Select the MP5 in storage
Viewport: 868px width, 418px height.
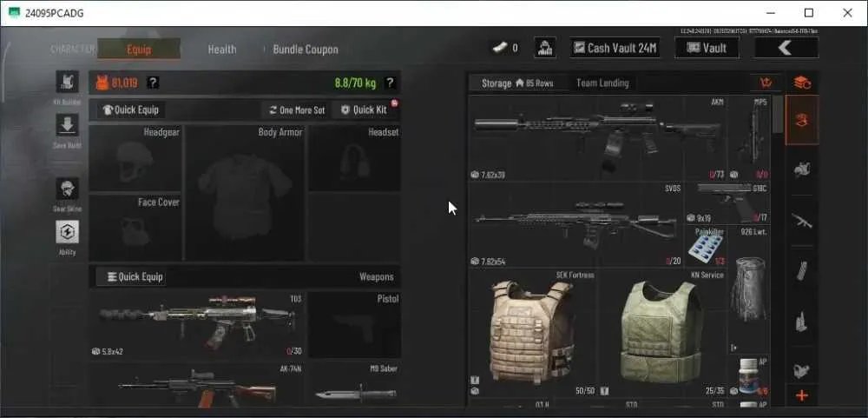748,138
